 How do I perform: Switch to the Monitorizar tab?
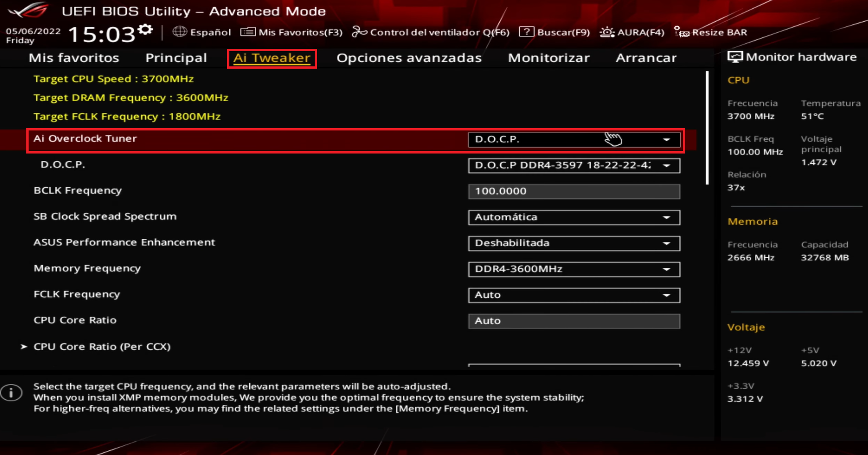click(x=549, y=58)
